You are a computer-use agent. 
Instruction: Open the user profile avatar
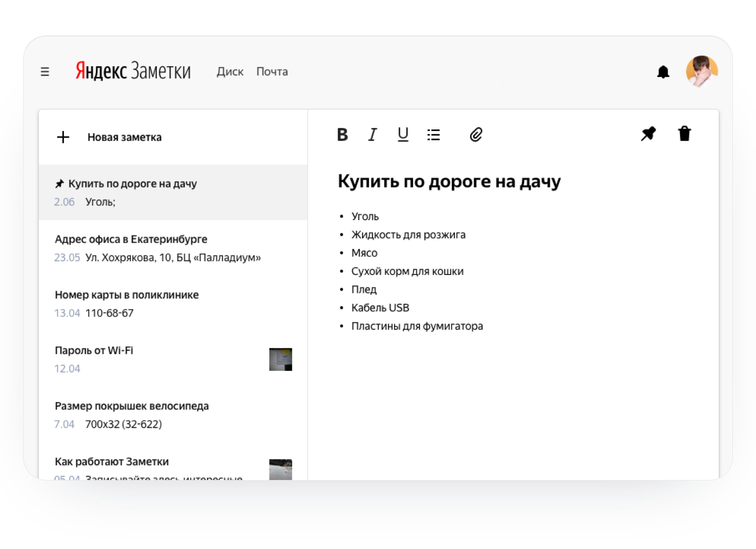703,71
